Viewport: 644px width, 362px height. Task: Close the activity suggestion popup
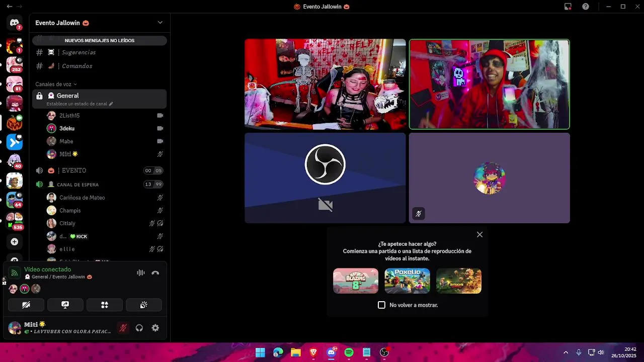tap(479, 235)
